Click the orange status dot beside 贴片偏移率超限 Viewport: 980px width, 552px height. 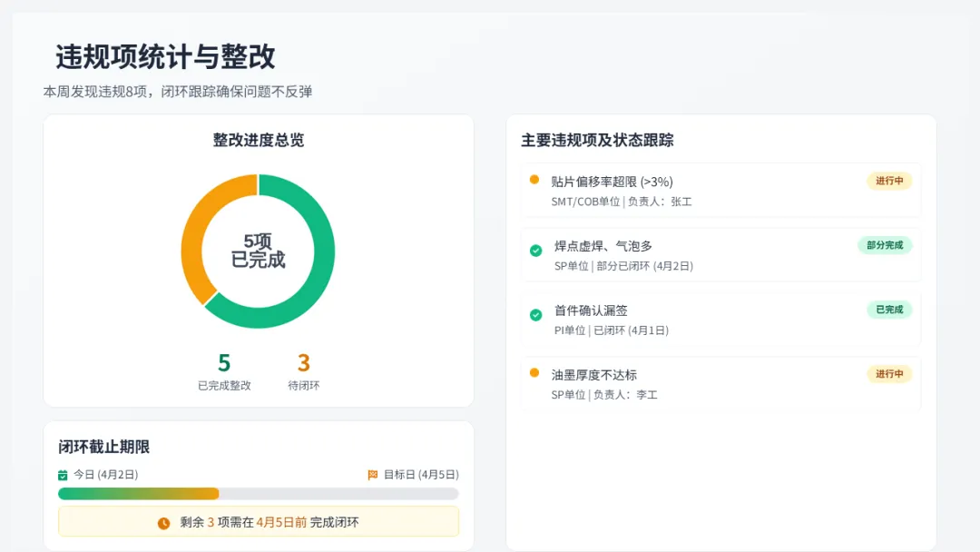[534, 180]
